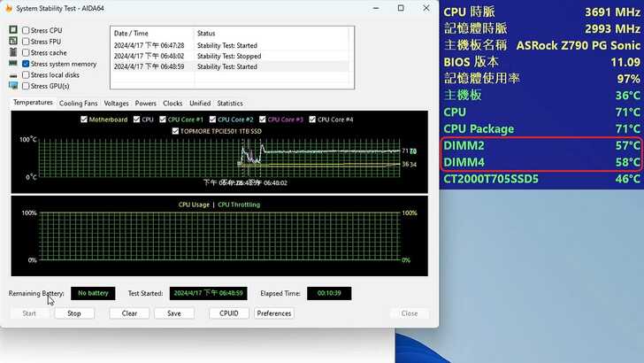
Task: Click the cache icon beside Stress cache
Action: (x=13, y=53)
